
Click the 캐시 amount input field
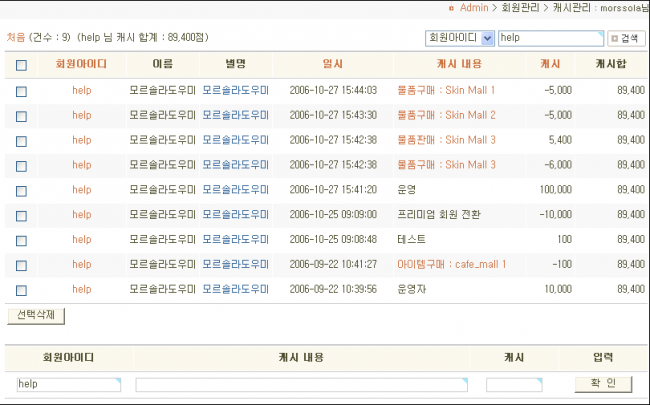[x=513, y=384]
